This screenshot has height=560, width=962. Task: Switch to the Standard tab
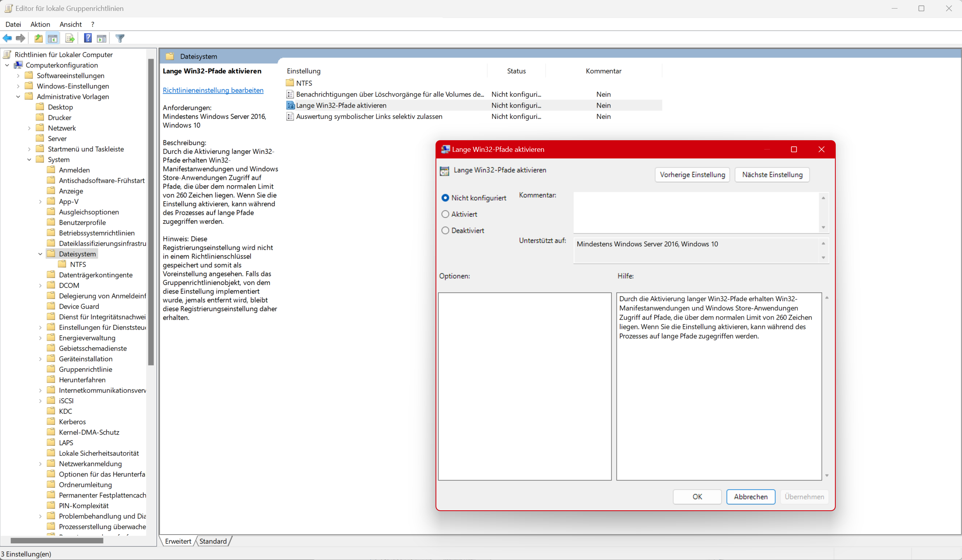coord(213,541)
